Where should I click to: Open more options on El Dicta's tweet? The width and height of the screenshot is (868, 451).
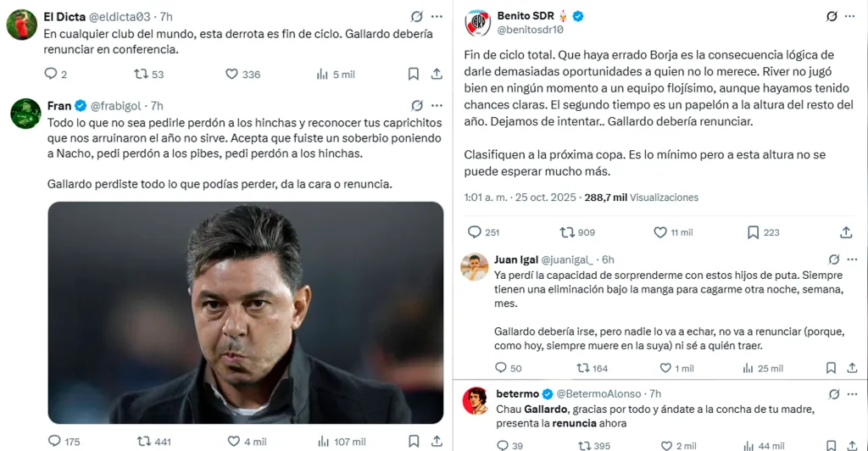(x=437, y=16)
